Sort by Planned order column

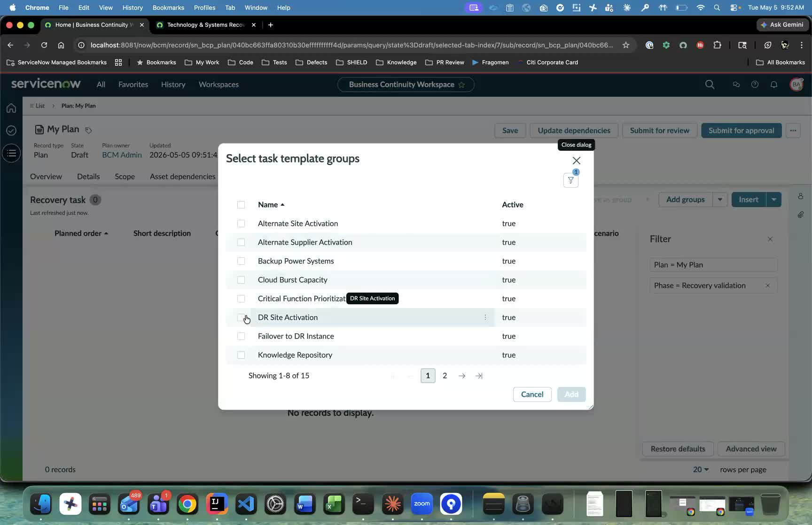click(81, 233)
